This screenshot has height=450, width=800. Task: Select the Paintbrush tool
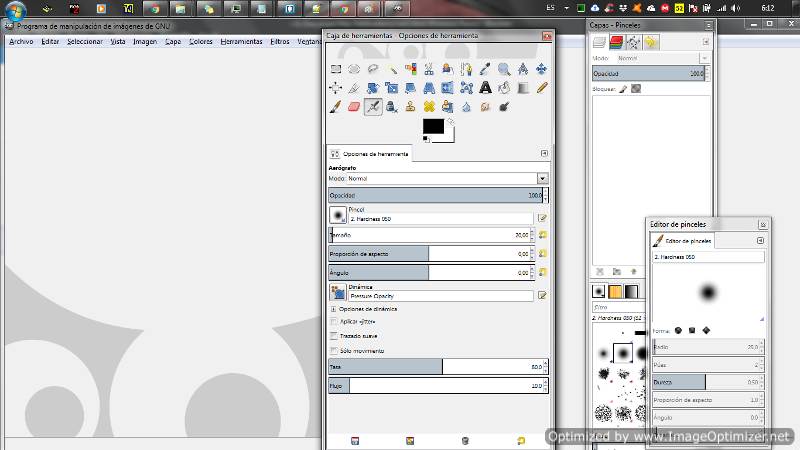[x=336, y=107]
